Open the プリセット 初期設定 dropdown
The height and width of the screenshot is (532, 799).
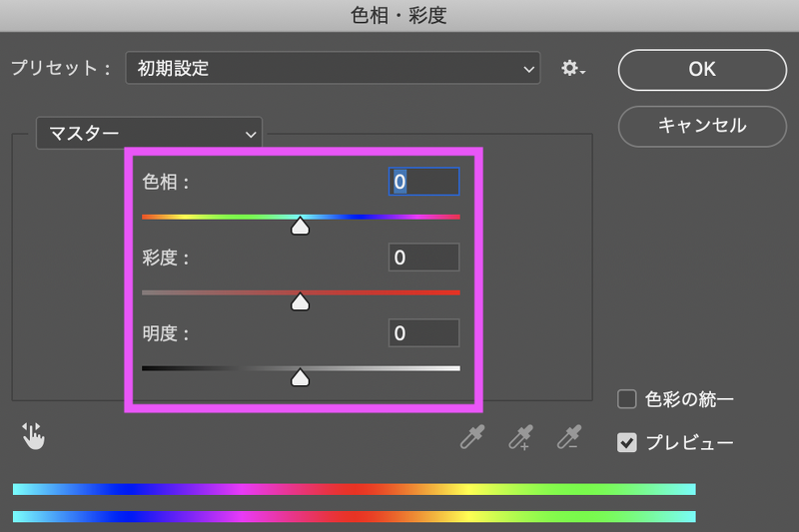333,69
